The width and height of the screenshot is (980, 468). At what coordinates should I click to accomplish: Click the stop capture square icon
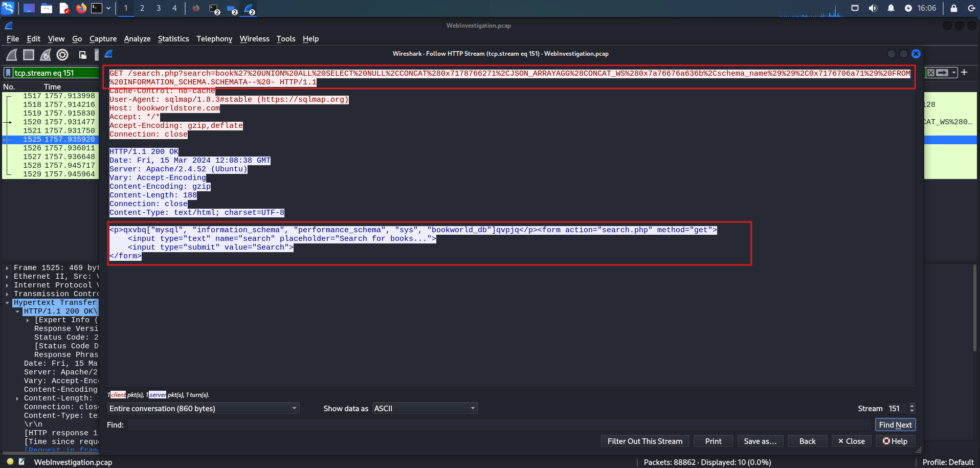click(x=29, y=55)
